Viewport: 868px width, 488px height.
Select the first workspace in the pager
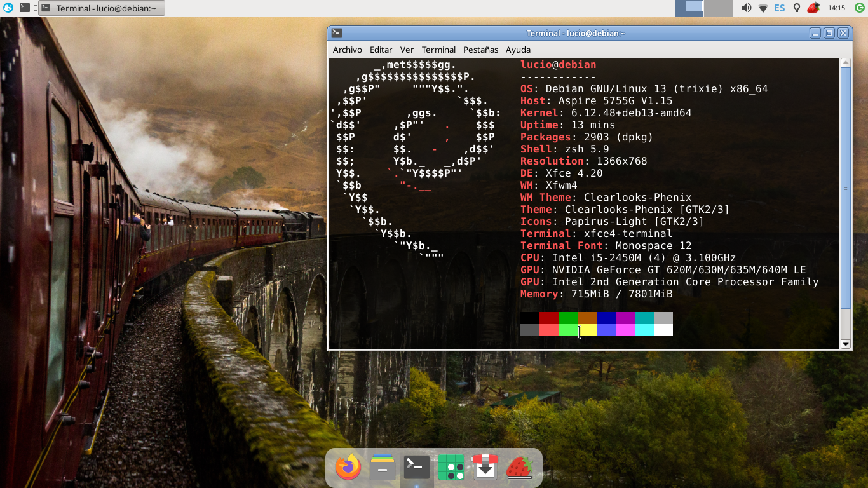click(x=689, y=8)
